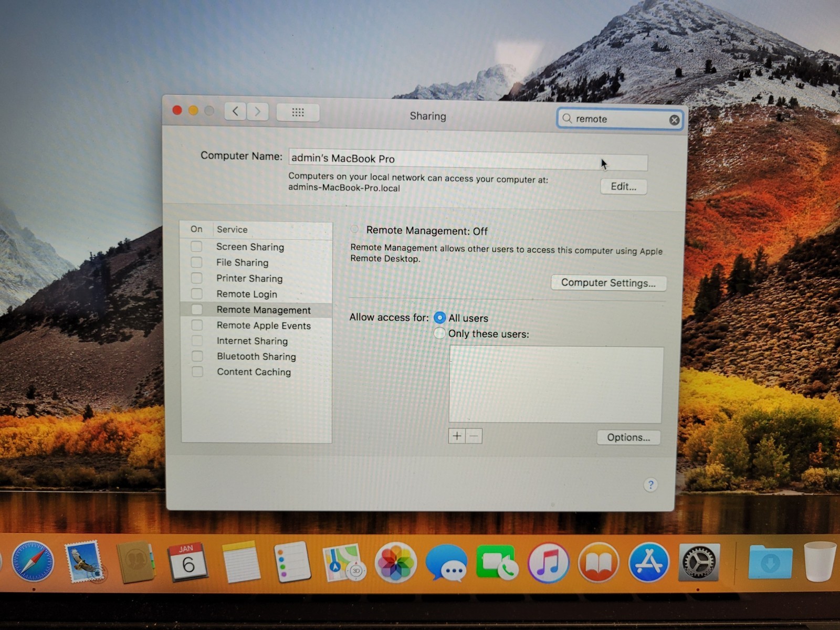Select Internet Sharing in service list
Image resolution: width=840 pixels, height=630 pixels.
256,341
